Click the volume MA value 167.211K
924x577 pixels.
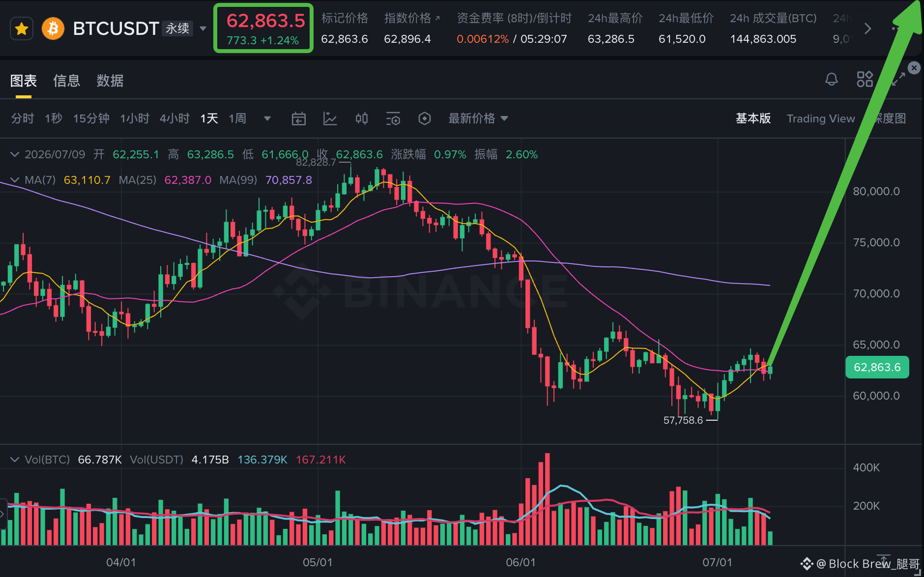pyautogui.click(x=321, y=460)
